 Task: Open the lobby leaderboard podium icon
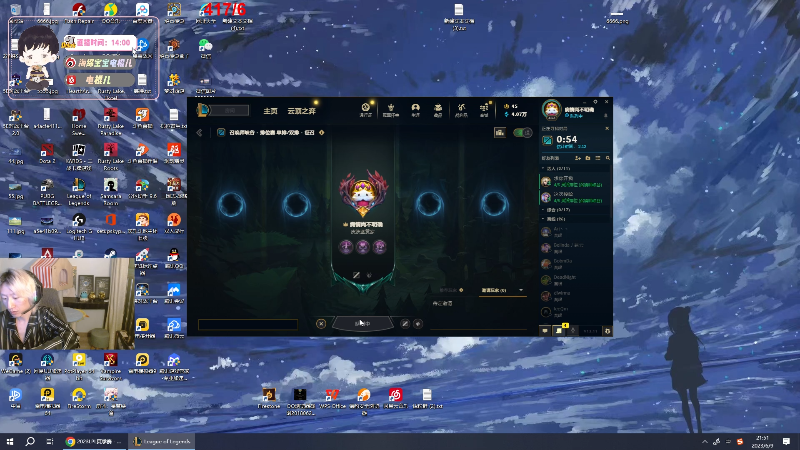500,133
